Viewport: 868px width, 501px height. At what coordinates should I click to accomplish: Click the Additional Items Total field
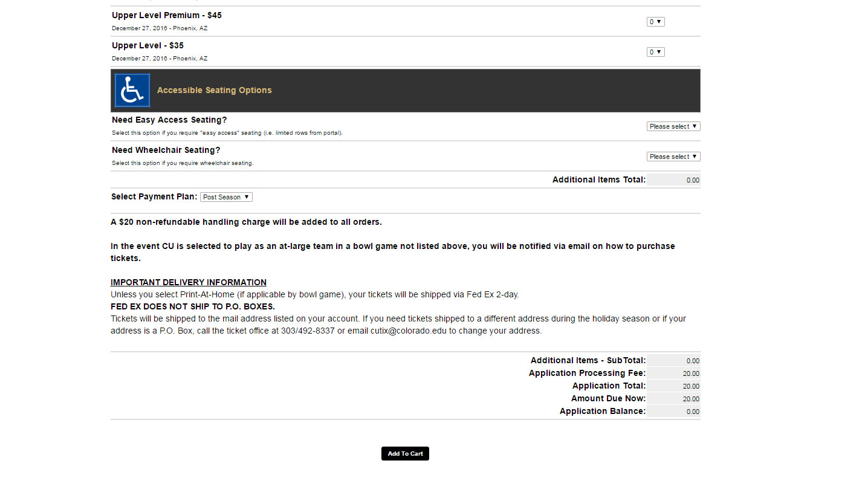[x=673, y=180]
